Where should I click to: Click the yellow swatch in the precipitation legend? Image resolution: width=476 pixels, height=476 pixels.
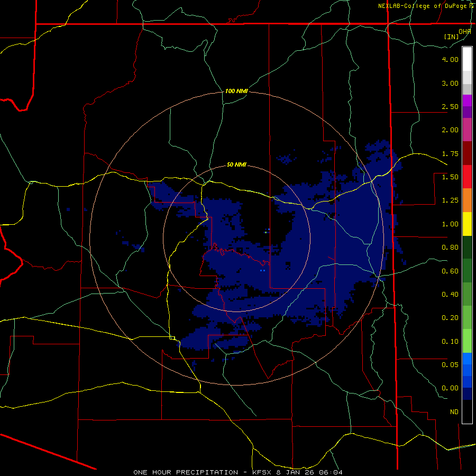pyautogui.click(x=467, y=224)
